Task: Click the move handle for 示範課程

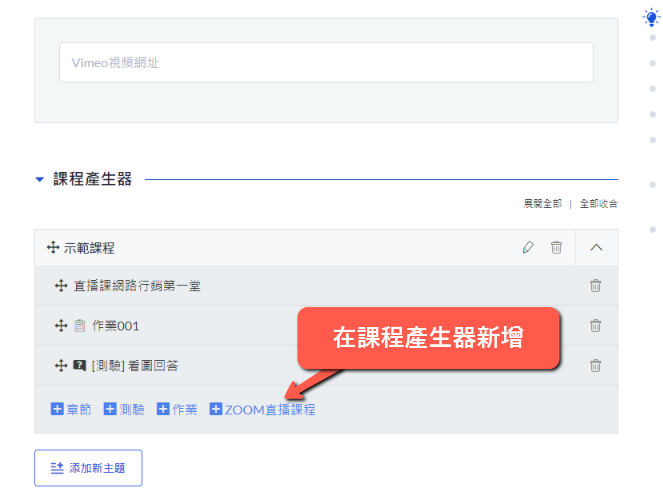Action: click(53, 247)
